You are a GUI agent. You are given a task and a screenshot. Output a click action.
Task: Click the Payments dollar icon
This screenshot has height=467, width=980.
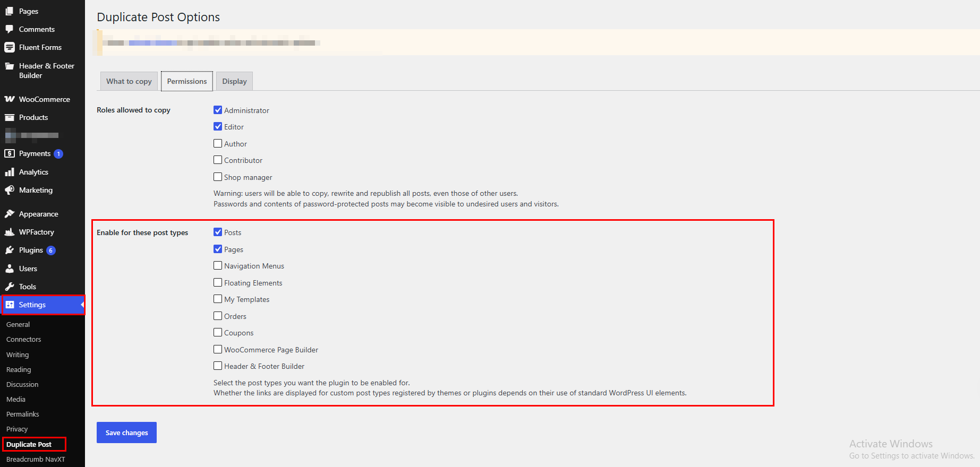click(x=10, y=153)
